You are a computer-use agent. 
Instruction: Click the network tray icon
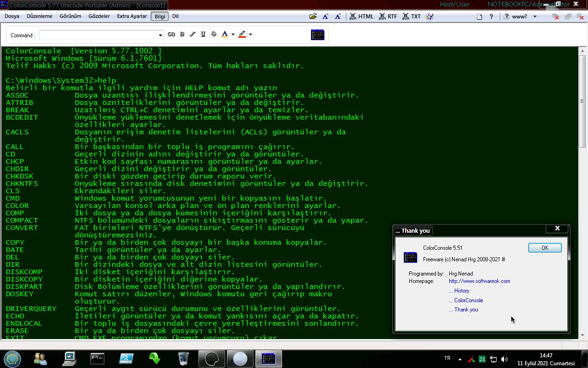[493, 359]
